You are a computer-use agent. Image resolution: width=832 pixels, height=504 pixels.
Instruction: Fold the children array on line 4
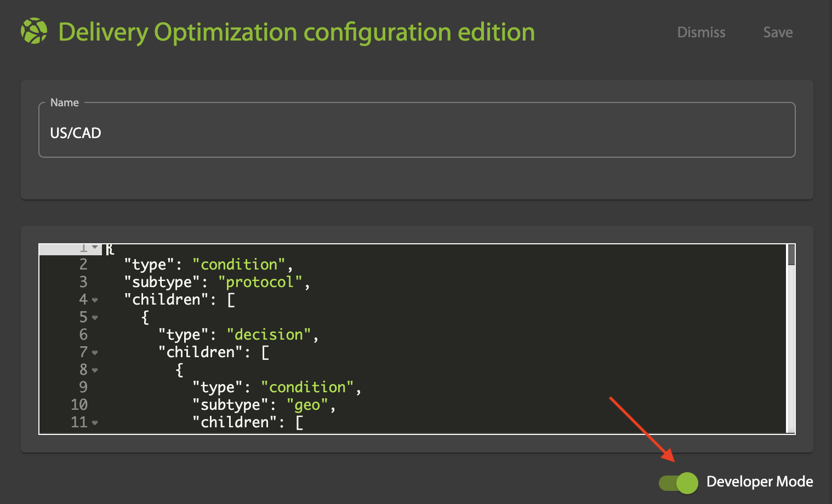[95, 300]
